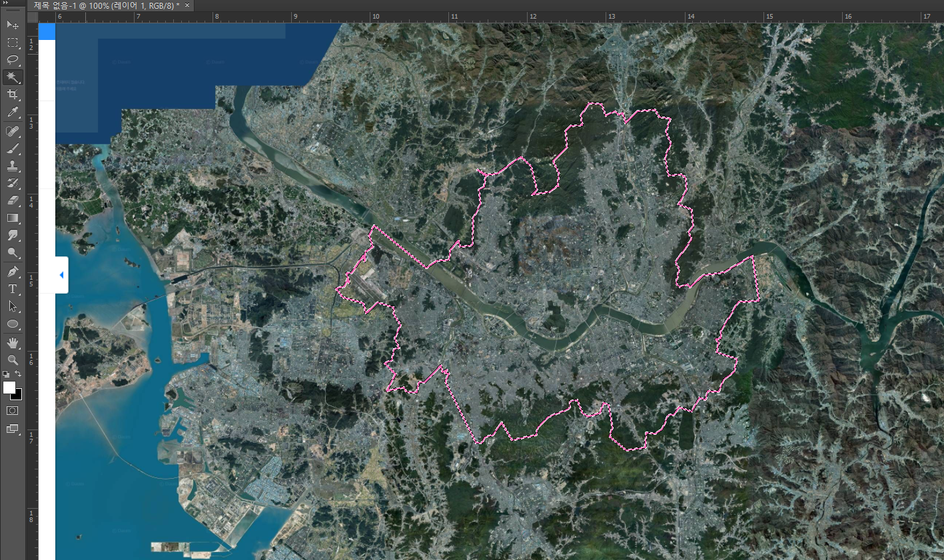This screenshot has height=560, width=944.
Task: Select the Horizontal Type tool
Action: (13, 289)
